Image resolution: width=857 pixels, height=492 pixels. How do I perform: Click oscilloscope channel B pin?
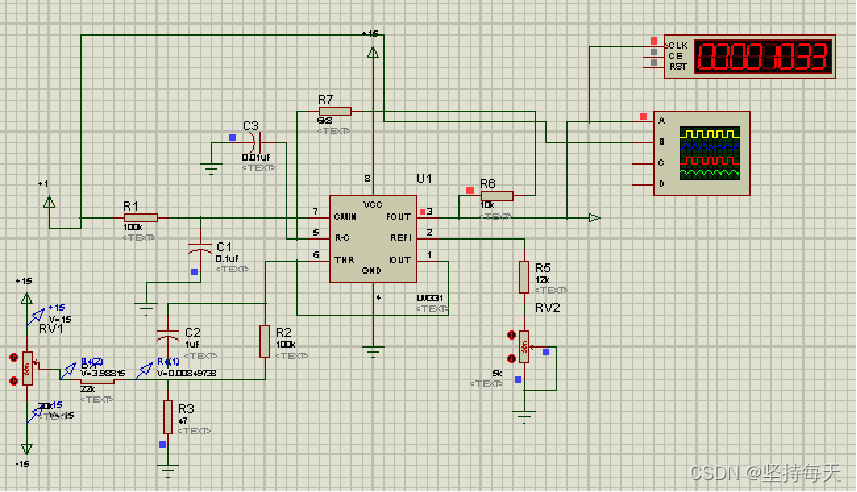(643, 142)
